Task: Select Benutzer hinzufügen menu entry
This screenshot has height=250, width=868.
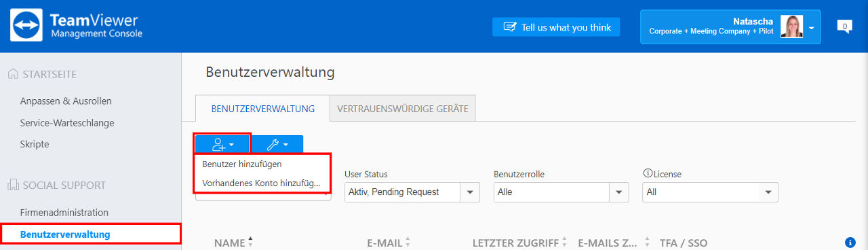Action: (242, 164)
